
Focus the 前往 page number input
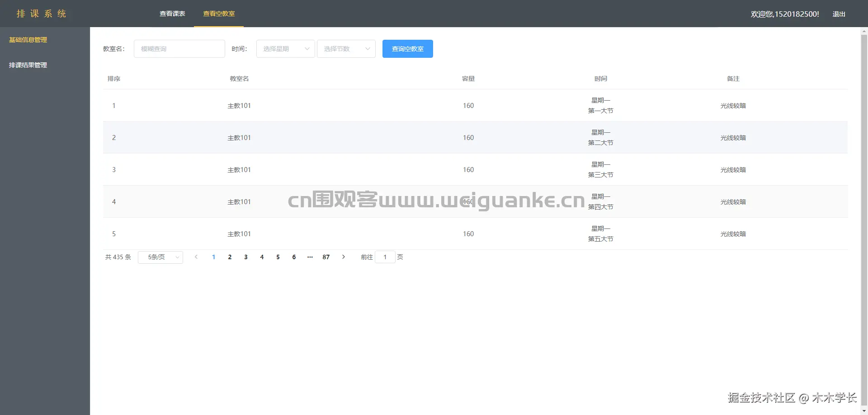385,257
